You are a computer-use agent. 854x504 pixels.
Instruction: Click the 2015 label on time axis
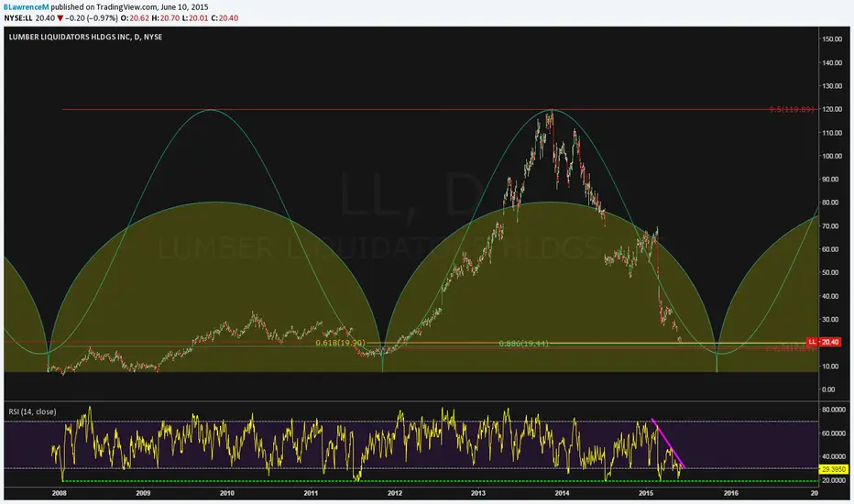pos(646,493)
